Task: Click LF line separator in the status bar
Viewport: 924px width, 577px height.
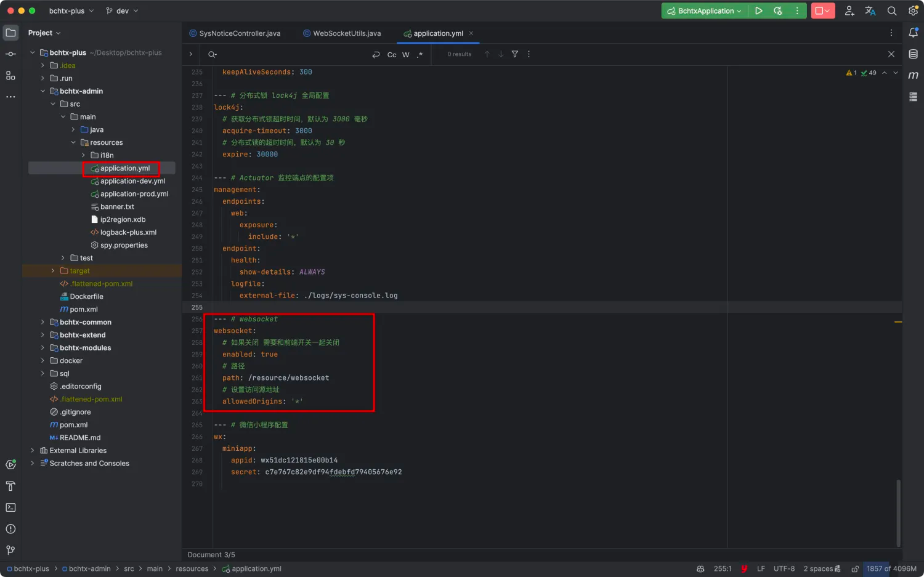Action: click(x=761, y=568)
